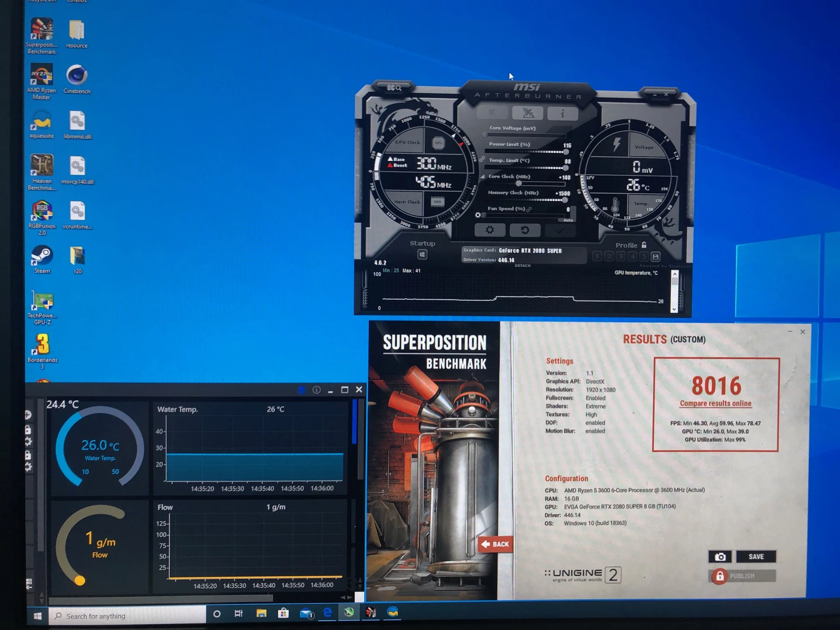Click Afterburner reset settings button
This screenshot has height=630, width=840.
tap(525, 230)
